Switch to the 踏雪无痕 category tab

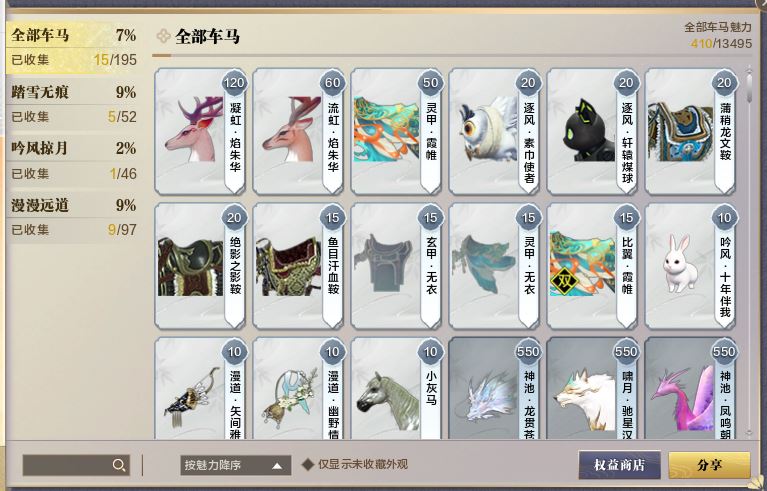point(73,104)
